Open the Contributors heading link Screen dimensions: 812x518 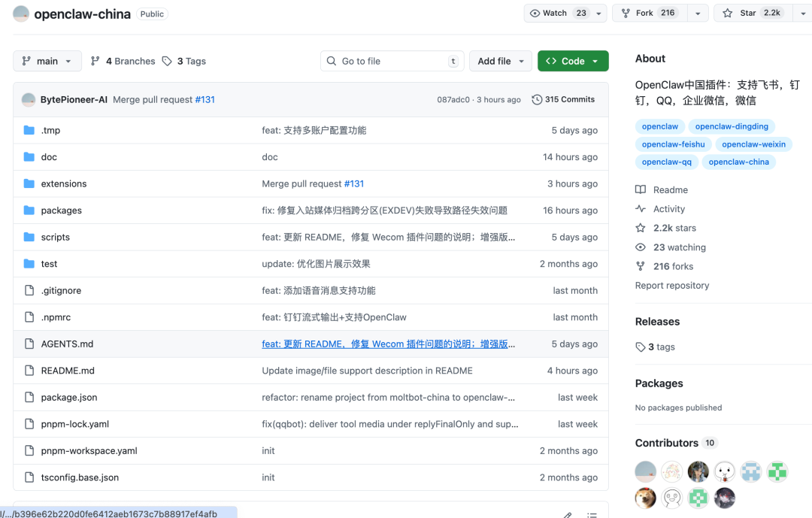click(666, 443)
